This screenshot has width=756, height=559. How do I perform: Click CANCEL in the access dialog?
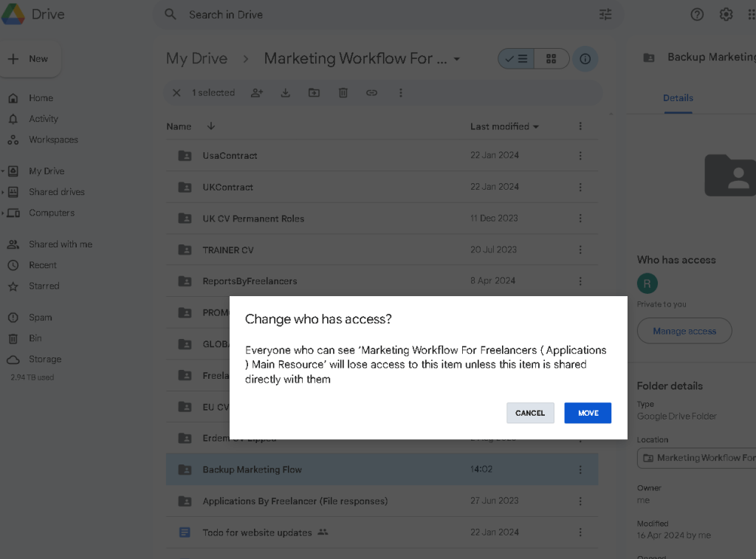point(530,413)
